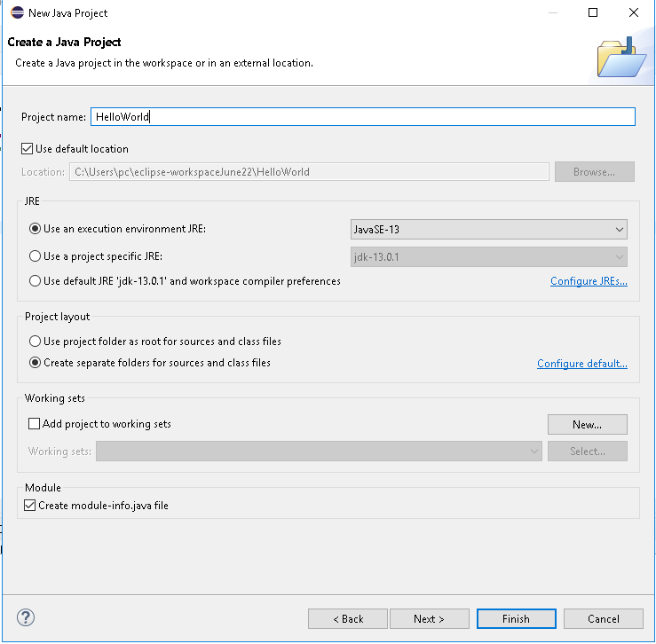Uncheck Use default location checkbox
656x644 pixels.
tap(28, 149)
